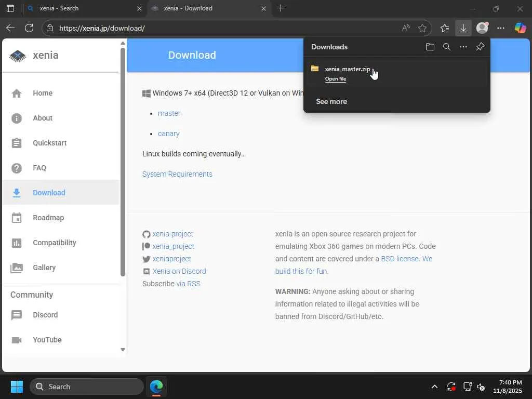Click the Edge icon in taskbar
Image resolution: width=532 pixels, height=399 pixels.
[156, 387]
